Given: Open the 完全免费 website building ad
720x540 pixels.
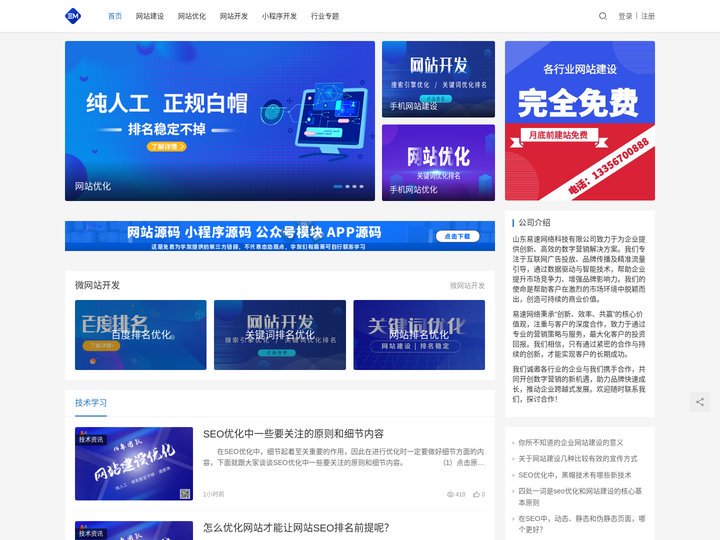Looking at the screenshot, I should pos(580,121).
